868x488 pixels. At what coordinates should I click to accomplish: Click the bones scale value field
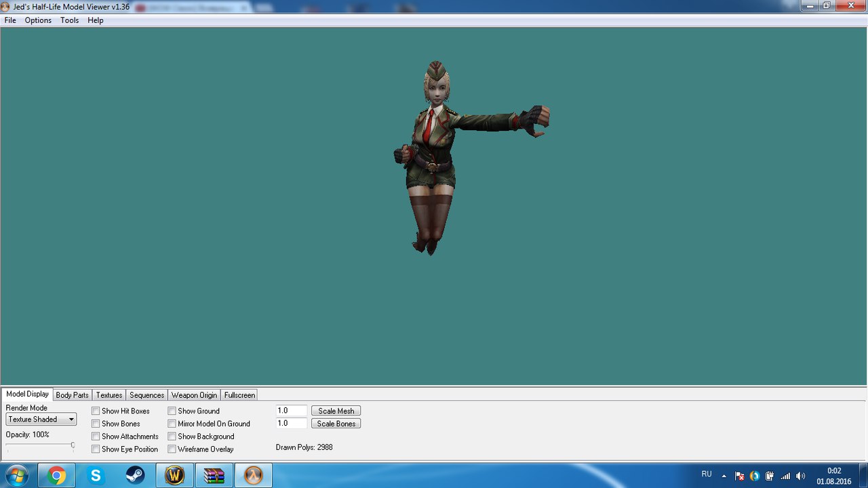(292, 424)
